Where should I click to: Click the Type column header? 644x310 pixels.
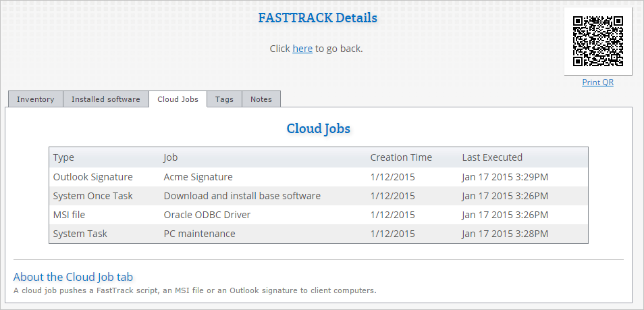pos(63,157)
